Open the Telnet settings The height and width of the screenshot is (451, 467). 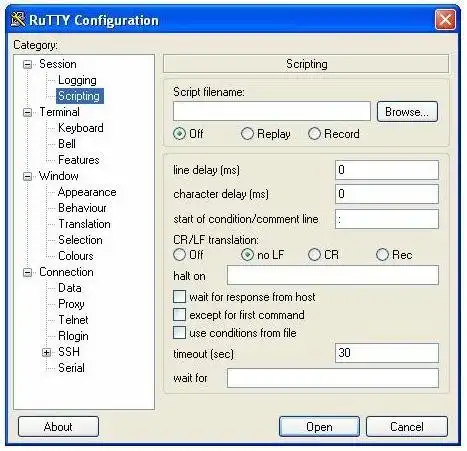click(x=73, y=320)
